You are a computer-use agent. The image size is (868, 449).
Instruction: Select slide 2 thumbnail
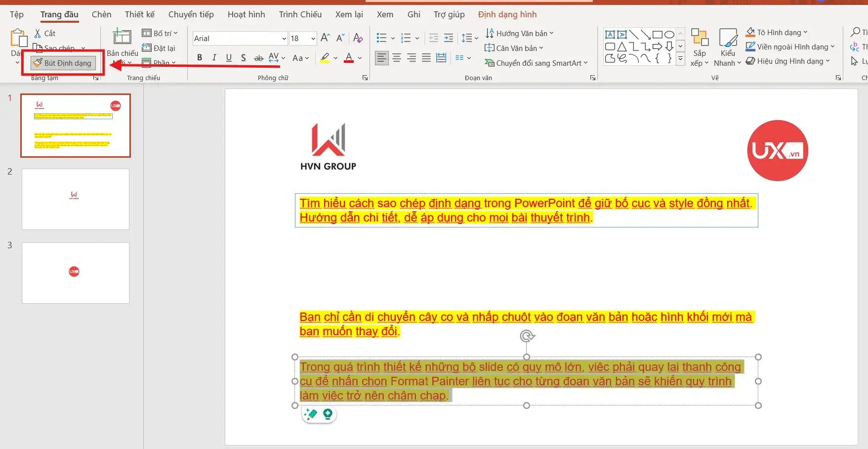(76, 199)
